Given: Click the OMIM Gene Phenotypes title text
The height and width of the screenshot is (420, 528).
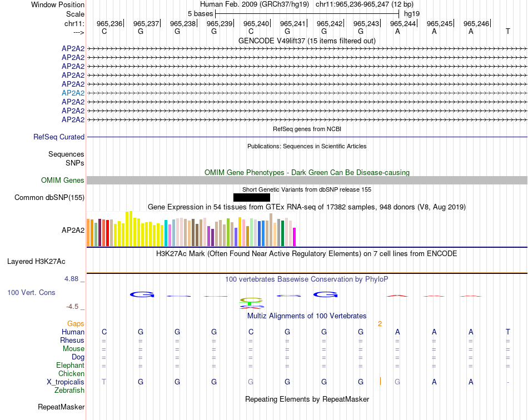Looking at the screenshot, I should coord(307,172).
